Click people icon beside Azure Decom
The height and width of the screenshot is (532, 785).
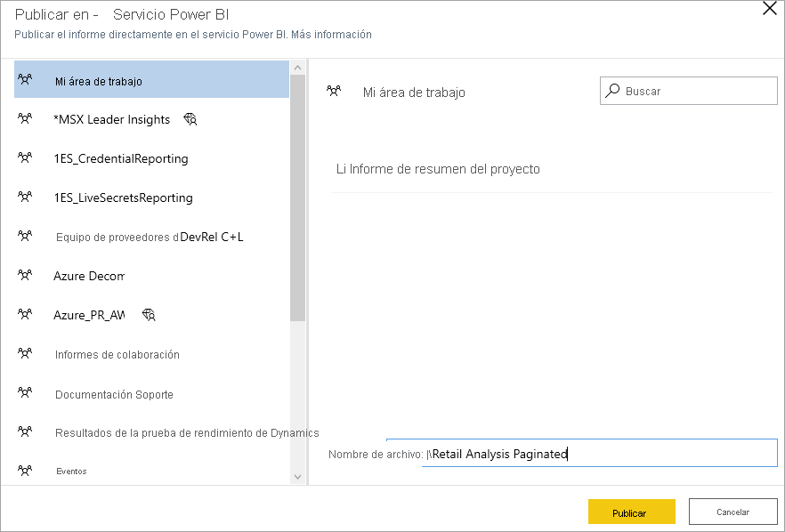click(25, 275)
